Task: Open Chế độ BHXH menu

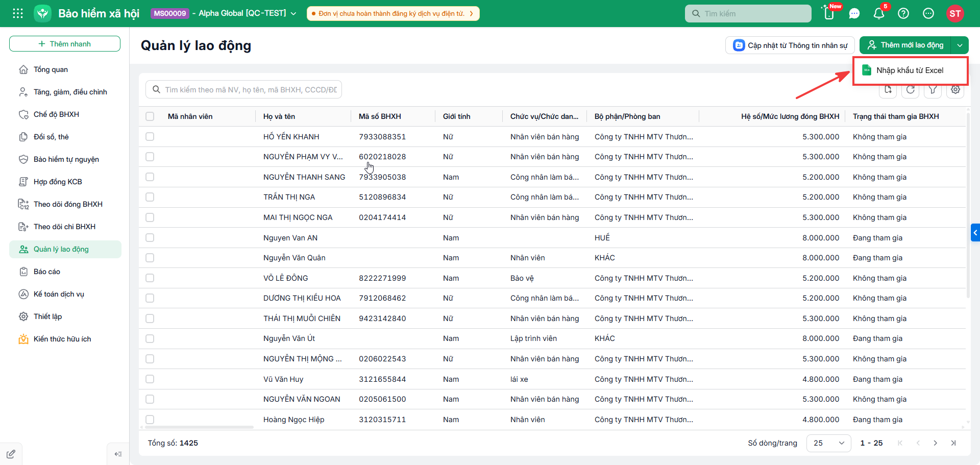Action: (65, 114)
